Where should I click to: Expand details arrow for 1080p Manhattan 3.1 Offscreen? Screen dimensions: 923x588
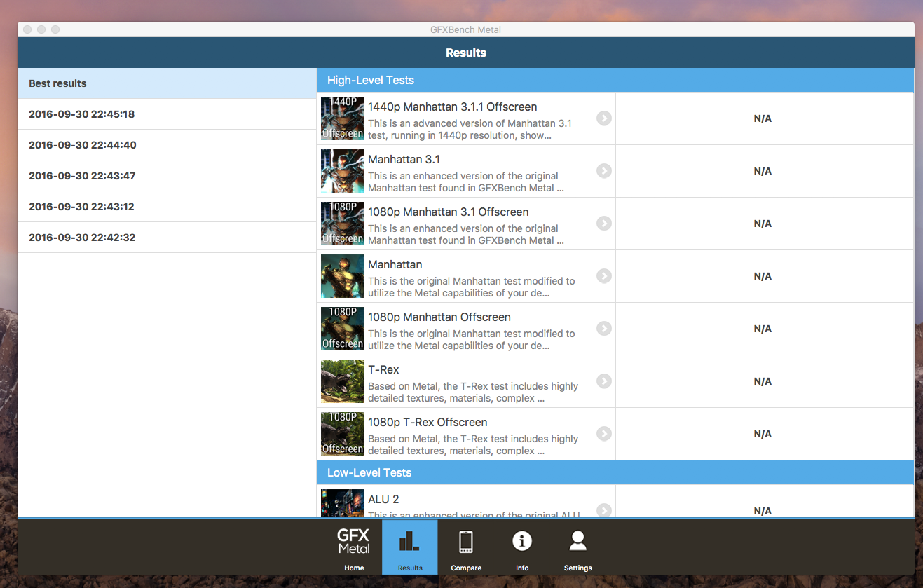click(604, 224)
